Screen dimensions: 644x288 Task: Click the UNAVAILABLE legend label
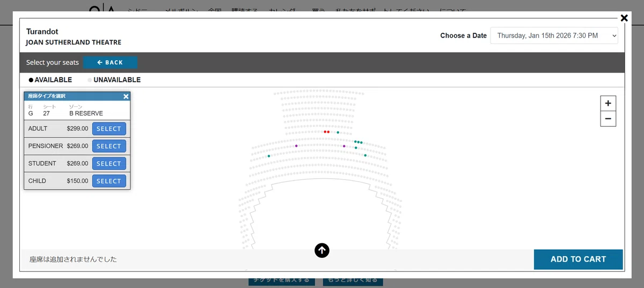click(x=117, y=80)
